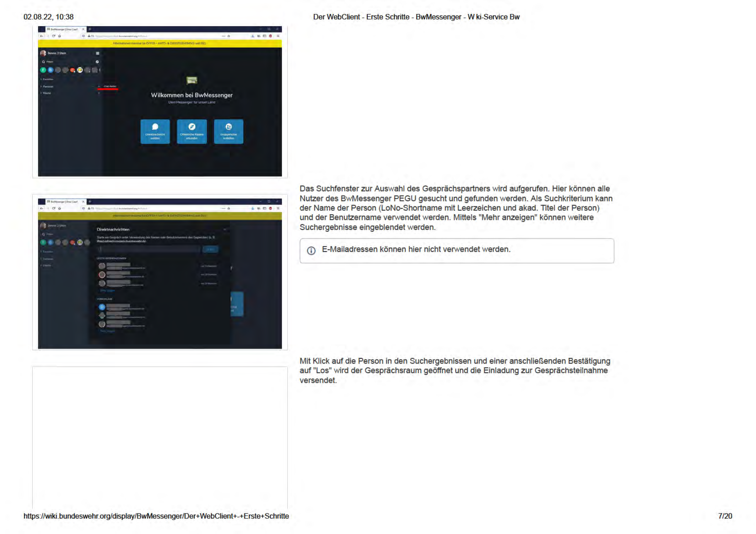Open the Firefox application menu
The height and width of the screenshot is (534, 756).
[x=279, y=36]
